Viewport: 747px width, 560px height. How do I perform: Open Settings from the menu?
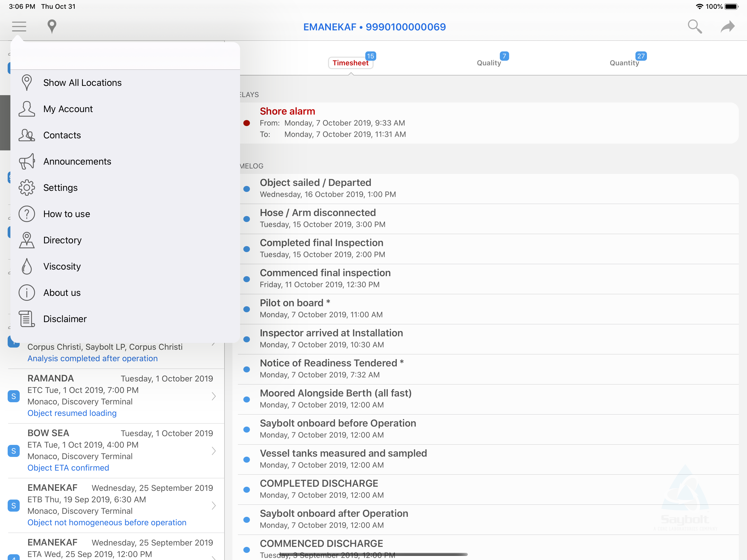click(x=125, y=188)
